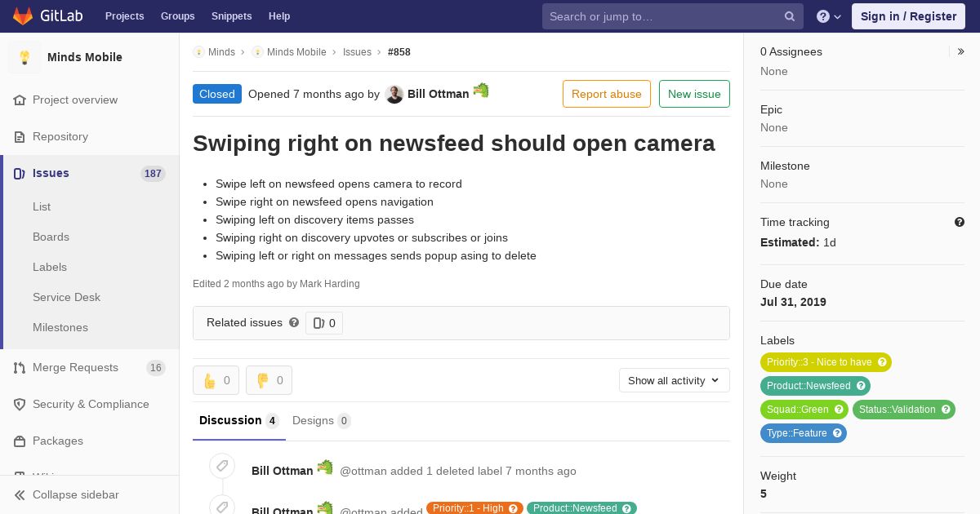Screen dimensions: 980x514
Task: Click the Merge Requests icon
Action: point(20,367)
